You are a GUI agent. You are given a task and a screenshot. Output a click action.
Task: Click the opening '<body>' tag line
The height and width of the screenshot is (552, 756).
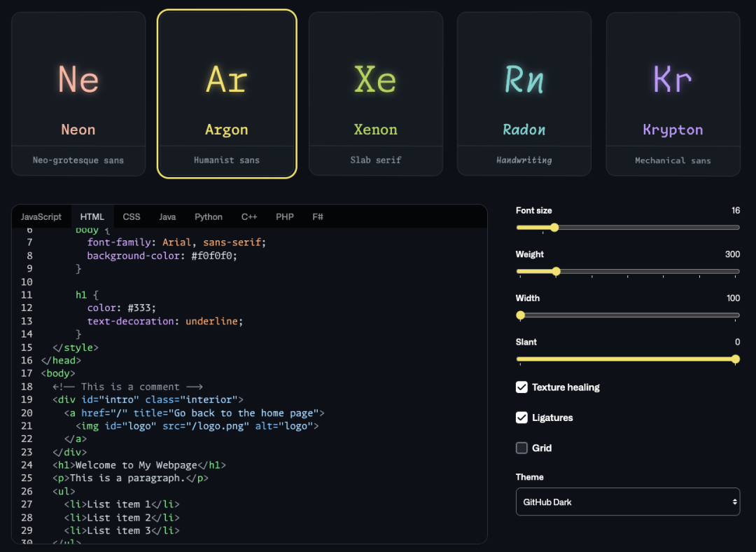58,373
